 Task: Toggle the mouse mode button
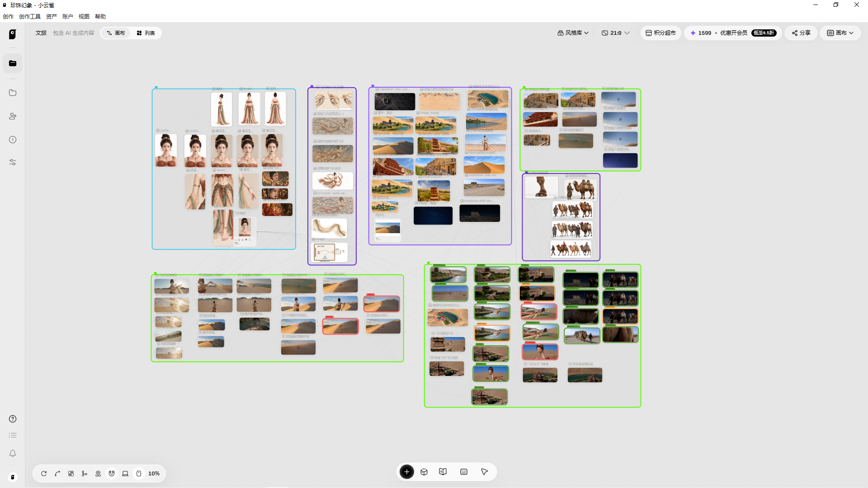click(139, 474)
